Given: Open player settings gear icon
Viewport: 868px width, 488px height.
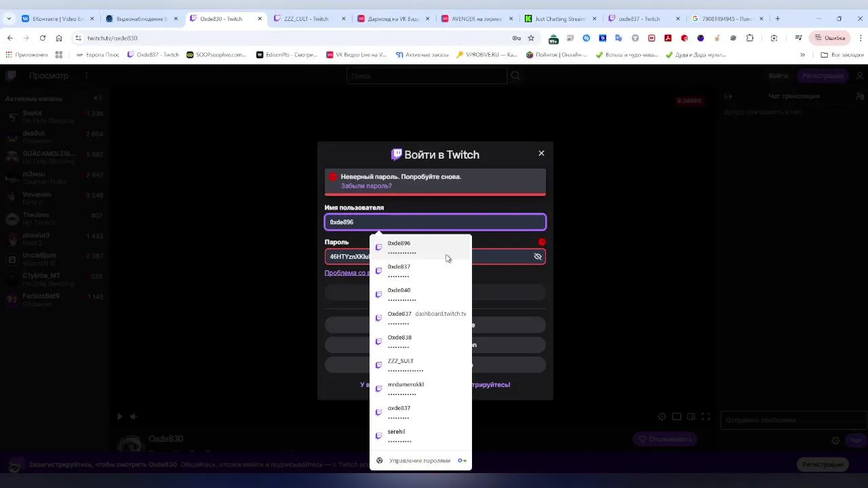Looking at the screenshot, I should (663, 416).
